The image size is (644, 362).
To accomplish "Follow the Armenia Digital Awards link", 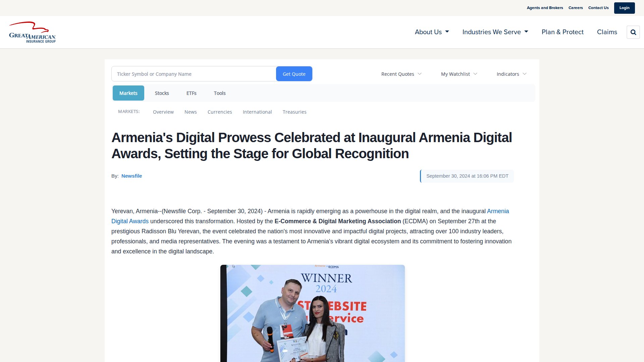I will (498, 211).
